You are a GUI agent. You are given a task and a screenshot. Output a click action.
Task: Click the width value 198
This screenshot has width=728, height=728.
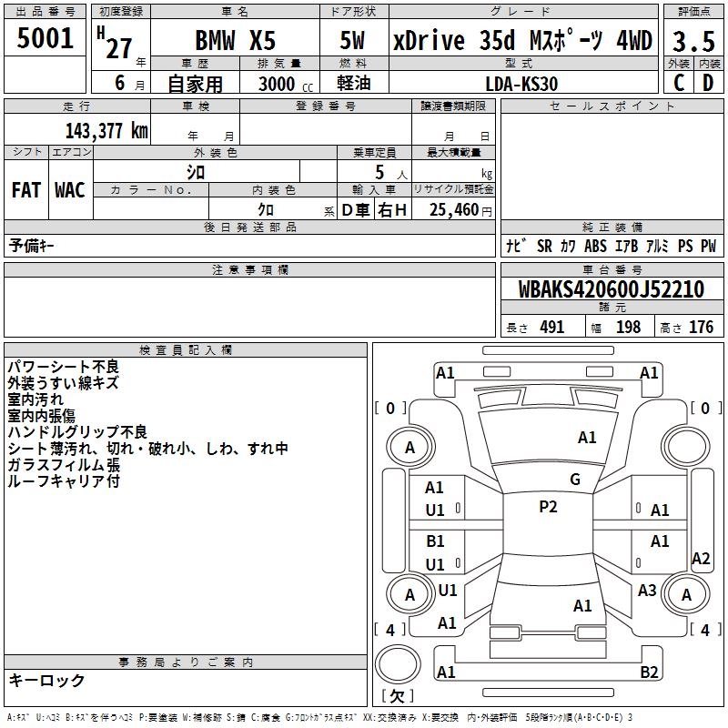pos(628,327)
